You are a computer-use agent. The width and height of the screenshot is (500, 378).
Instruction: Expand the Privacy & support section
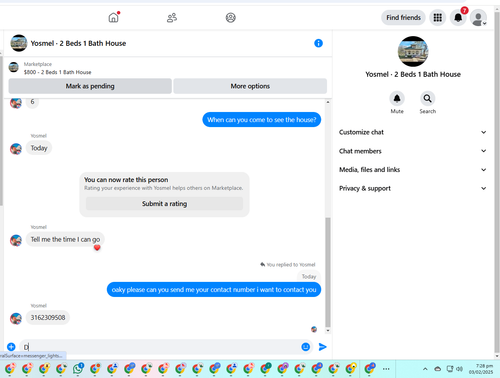(413, 188)
